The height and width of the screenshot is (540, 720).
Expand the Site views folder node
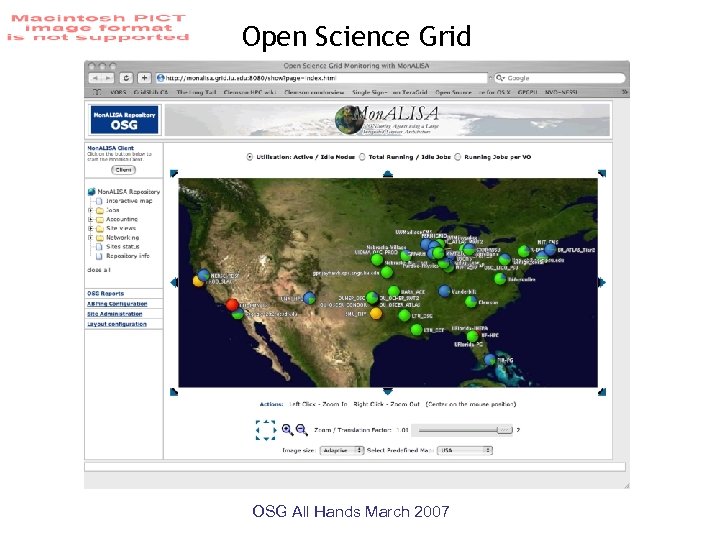click(x=91, y=228)
